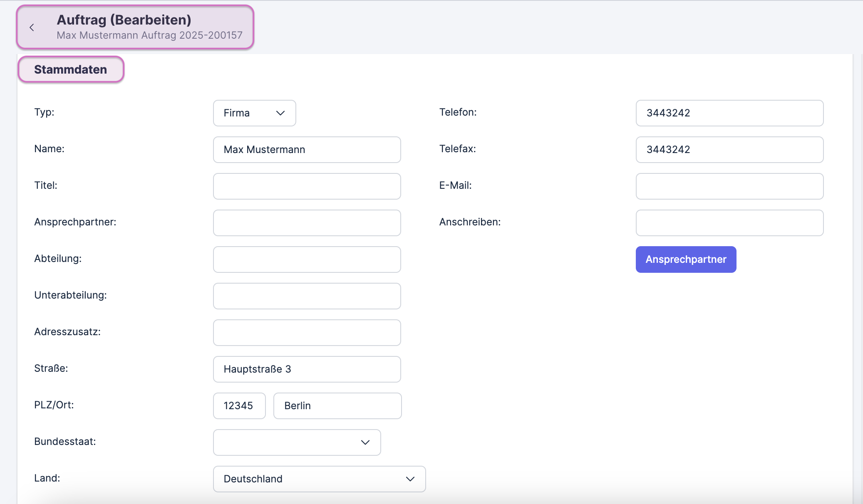Click the Telefax input field
Image resolution: width=863 pixels, height=504 pixels.
pyautogui.click(x=729, y=150)
